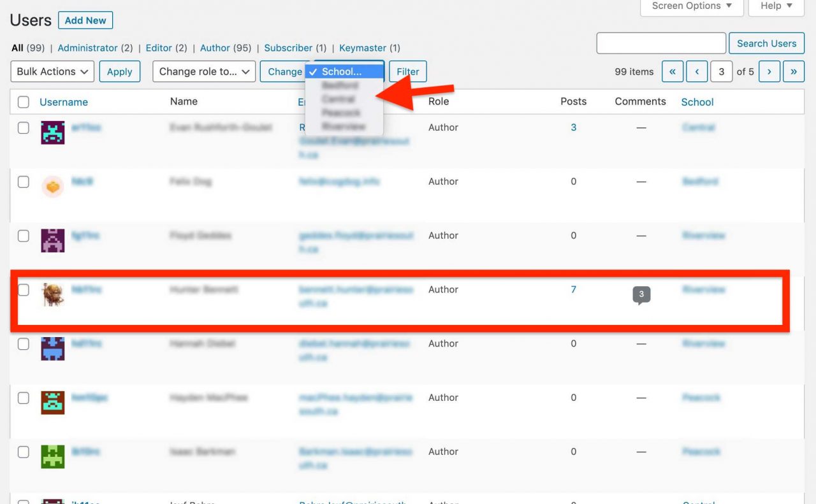The image size is (816, 504).
Task: Click the current page number field
Action: [722, 71]
